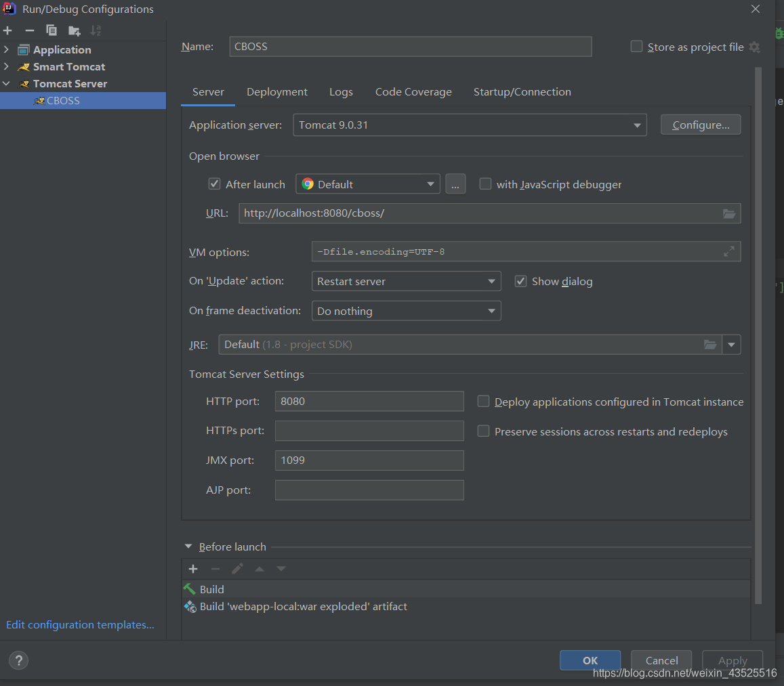Collapse the Before launch section
The image size is (784, 686).
pyautogui.click(x=188, y=546)
